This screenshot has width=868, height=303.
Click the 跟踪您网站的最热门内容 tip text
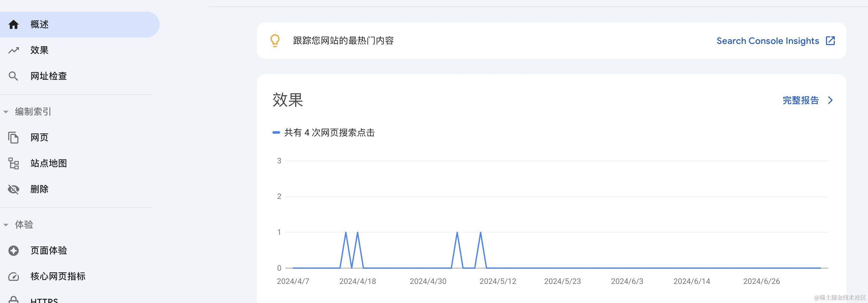coord(344,41)
